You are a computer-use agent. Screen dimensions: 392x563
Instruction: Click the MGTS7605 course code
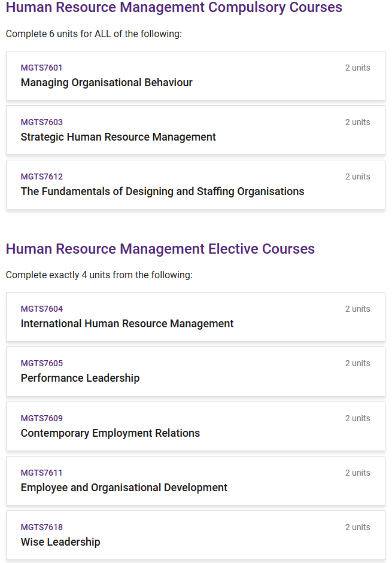42,363
